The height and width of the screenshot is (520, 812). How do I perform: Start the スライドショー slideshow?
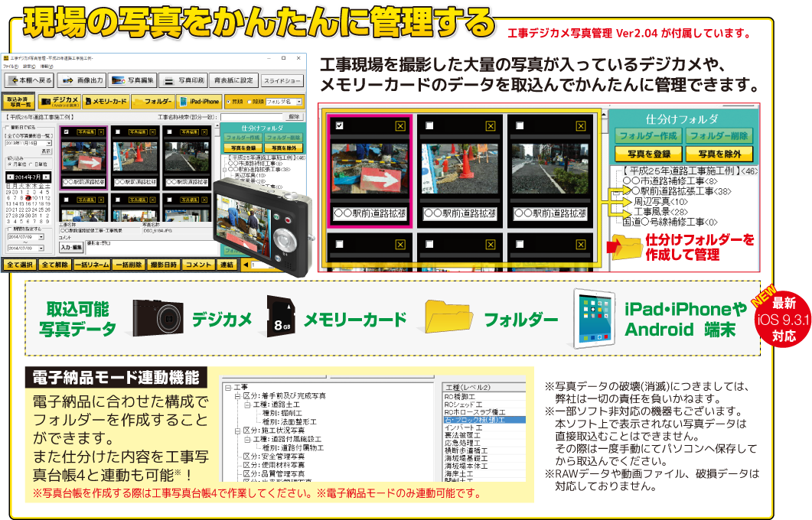point(282,81)
